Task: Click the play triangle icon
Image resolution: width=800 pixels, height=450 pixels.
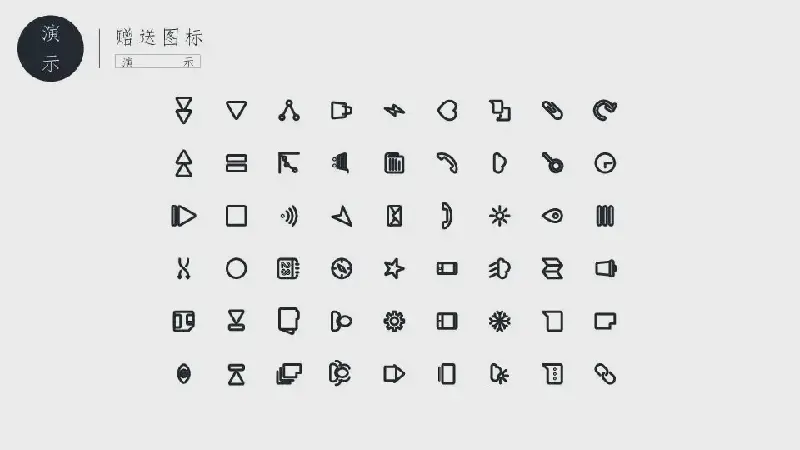Action: point(184,216)
